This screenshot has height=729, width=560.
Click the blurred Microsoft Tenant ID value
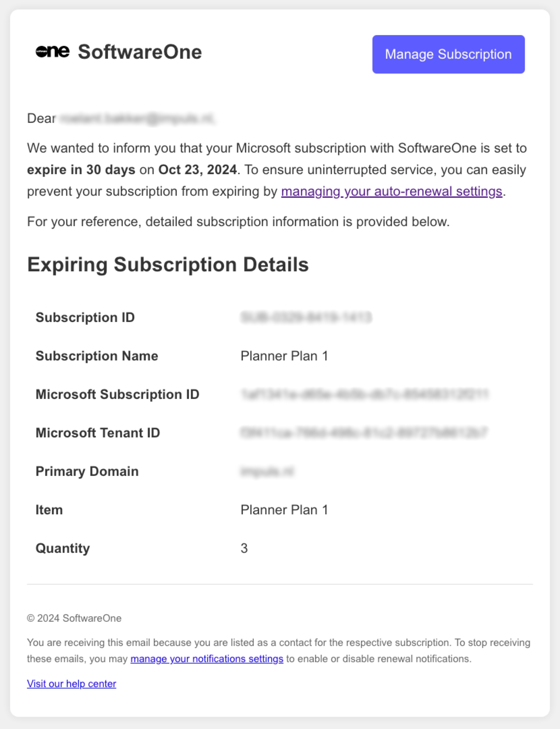364,433
